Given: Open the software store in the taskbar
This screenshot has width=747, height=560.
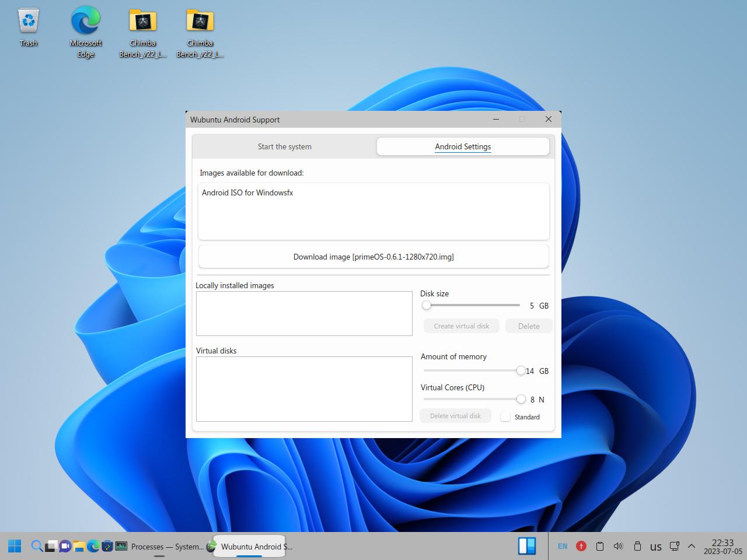Looking at the screenshot, I should [x=107, y=546].
